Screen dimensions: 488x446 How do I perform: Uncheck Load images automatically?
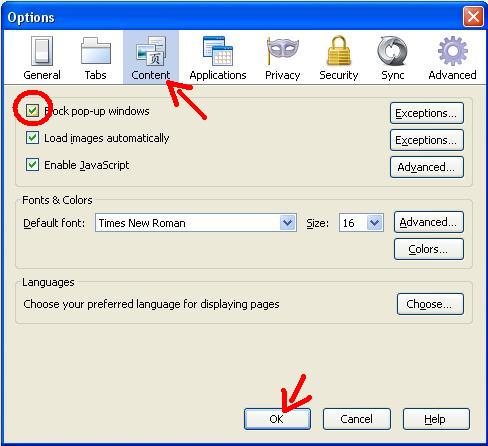tap(32, 138)
